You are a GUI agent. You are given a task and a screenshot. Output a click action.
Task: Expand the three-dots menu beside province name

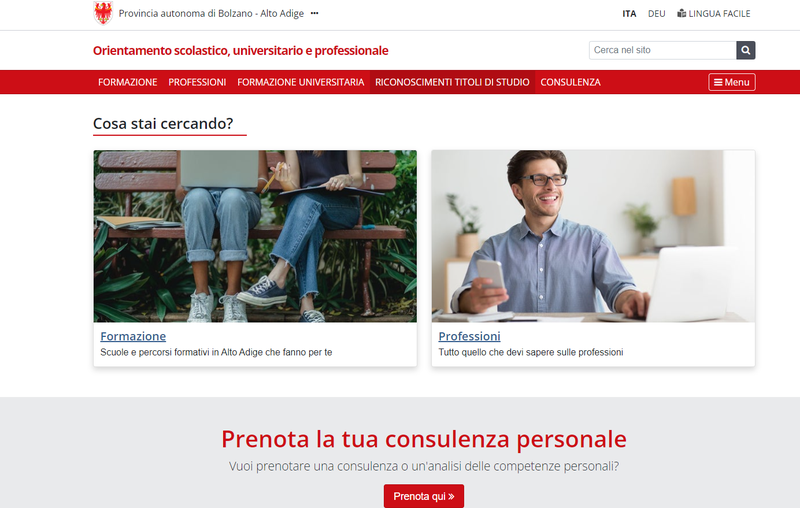click(314, 13)
